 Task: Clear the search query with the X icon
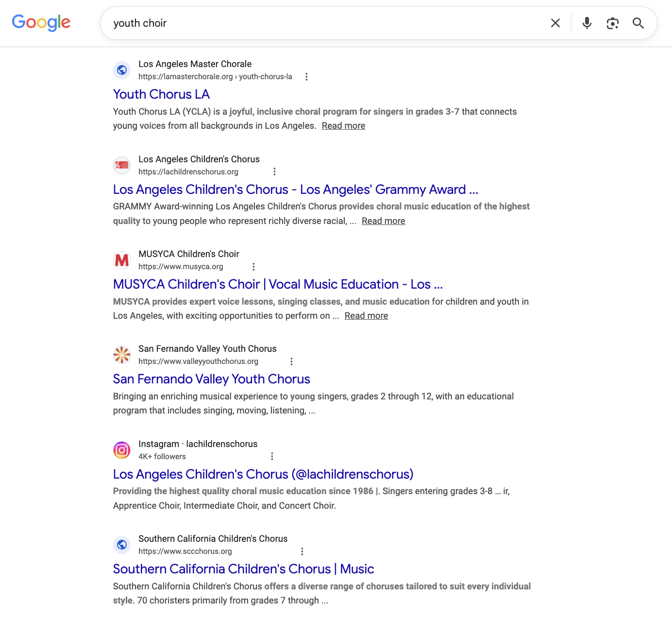tap(555, 23)
